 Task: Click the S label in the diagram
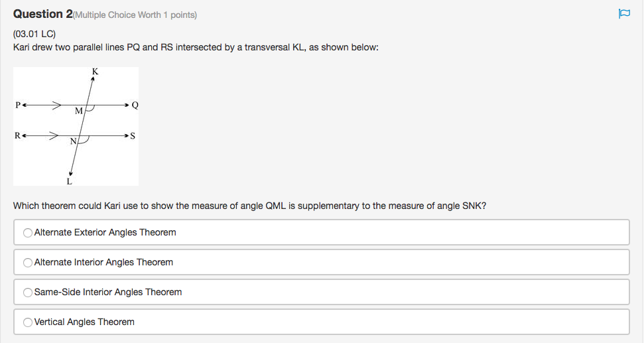tap(133, 136)
